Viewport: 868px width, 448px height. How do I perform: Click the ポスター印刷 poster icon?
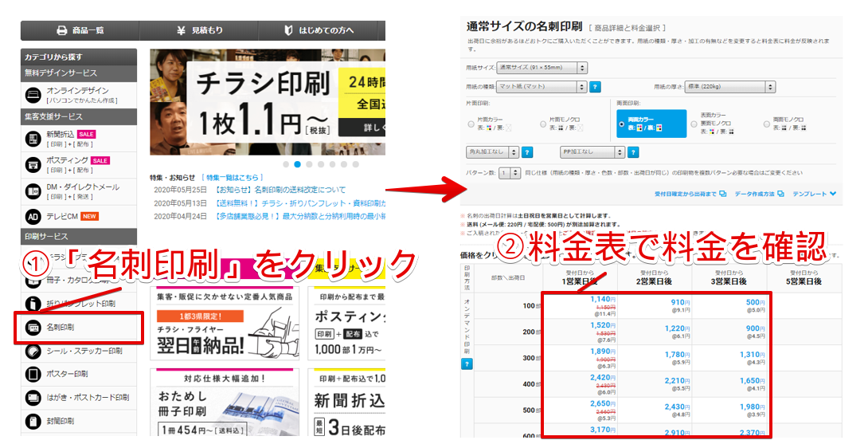[33, 374]
